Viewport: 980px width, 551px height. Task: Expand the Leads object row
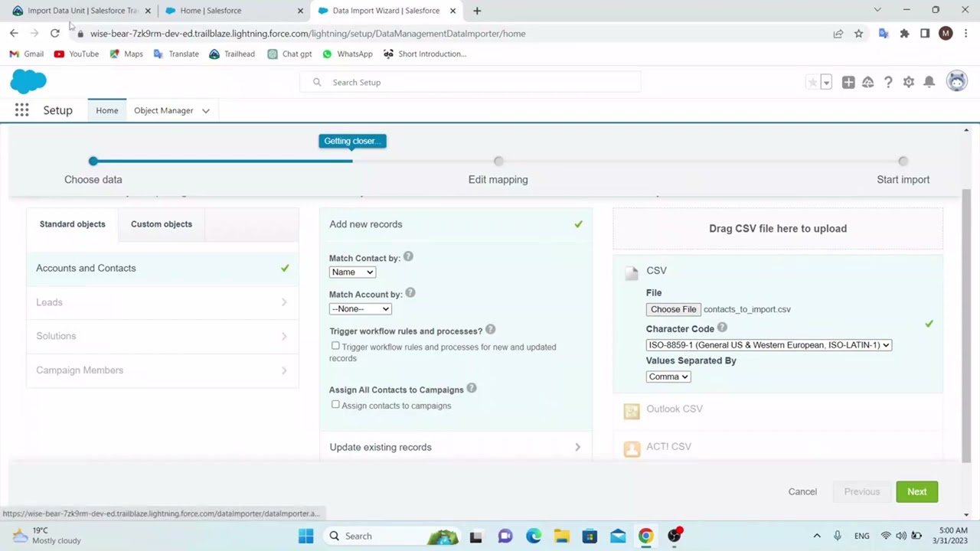point(162,302)
